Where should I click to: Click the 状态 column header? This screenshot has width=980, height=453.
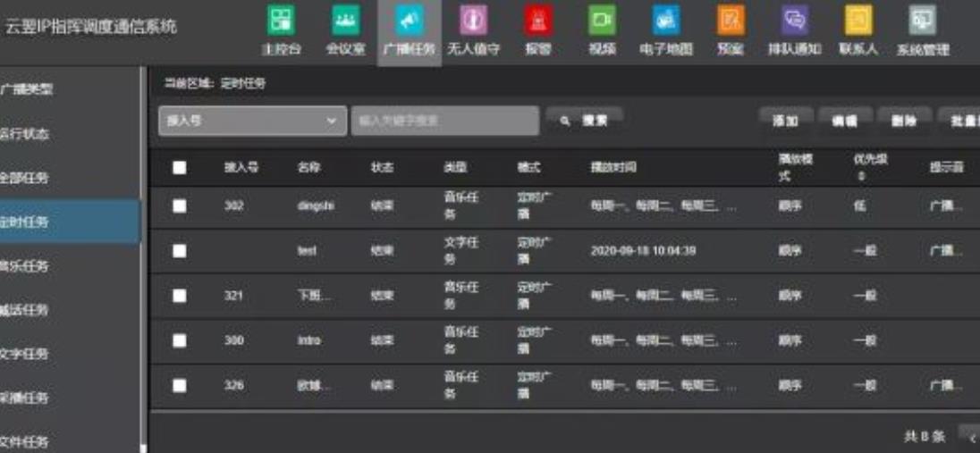point(382,167)
